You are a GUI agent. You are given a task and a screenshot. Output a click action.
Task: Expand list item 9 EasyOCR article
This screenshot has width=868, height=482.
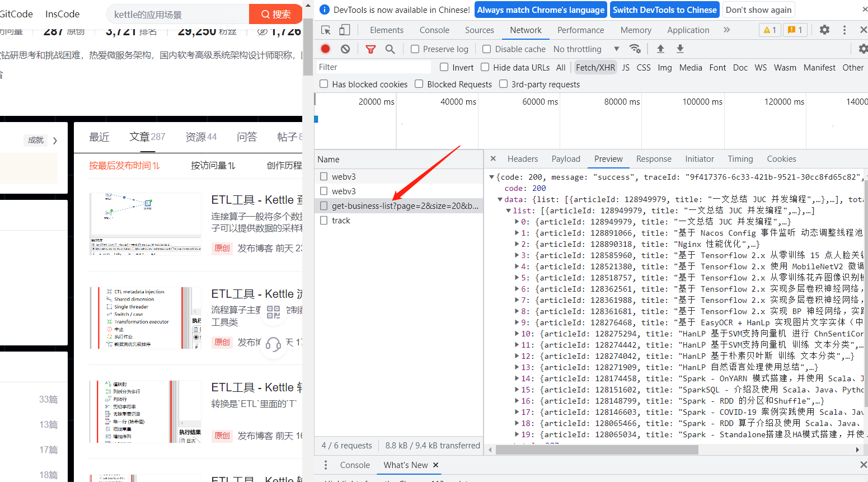(517, 322)
